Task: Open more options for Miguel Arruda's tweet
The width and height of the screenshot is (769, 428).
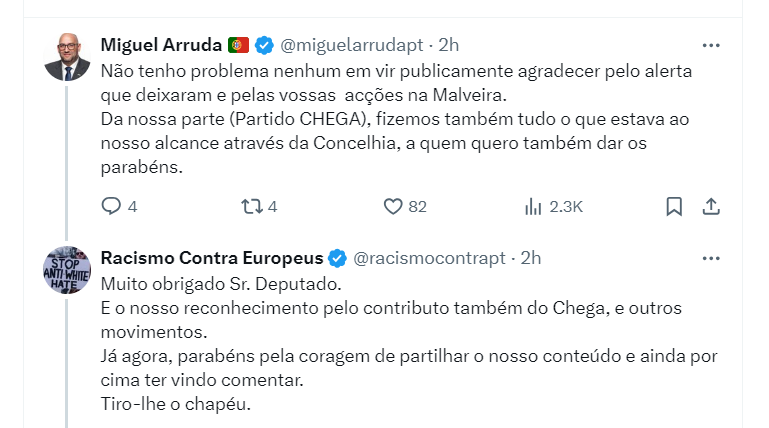Action: click(x=711, y=45)
